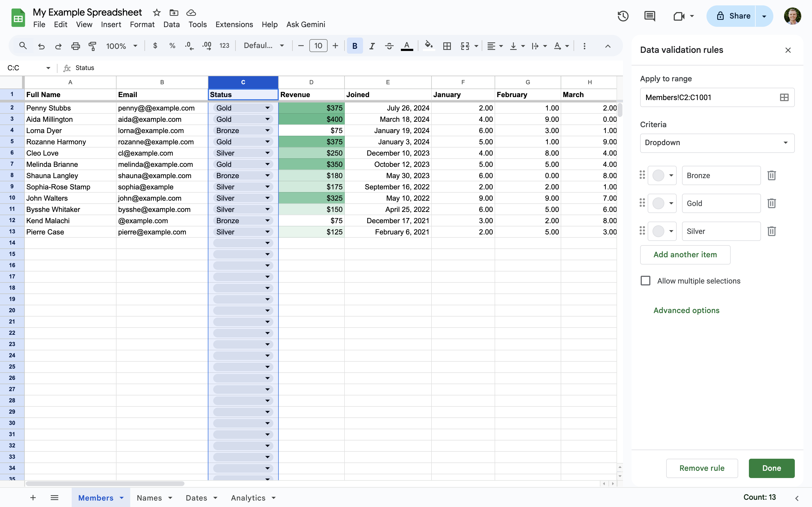The image size is (812, 507).
Task: Toggle italic formatting
Action: click(372, 46)
